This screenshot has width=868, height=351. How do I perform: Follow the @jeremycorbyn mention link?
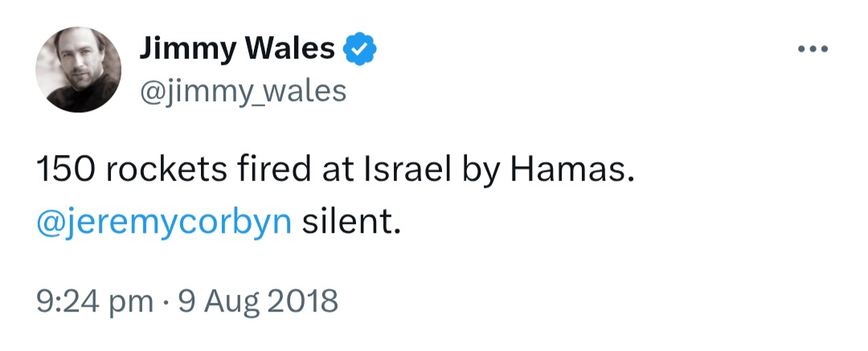[x=164, y=222]
